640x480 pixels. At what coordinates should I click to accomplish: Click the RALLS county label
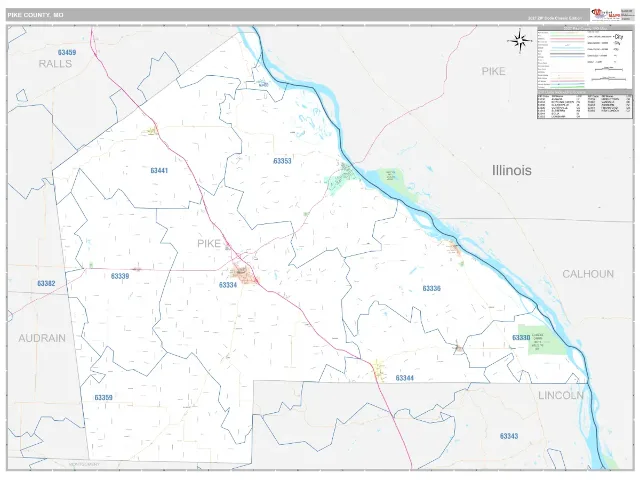pos(55,64)
